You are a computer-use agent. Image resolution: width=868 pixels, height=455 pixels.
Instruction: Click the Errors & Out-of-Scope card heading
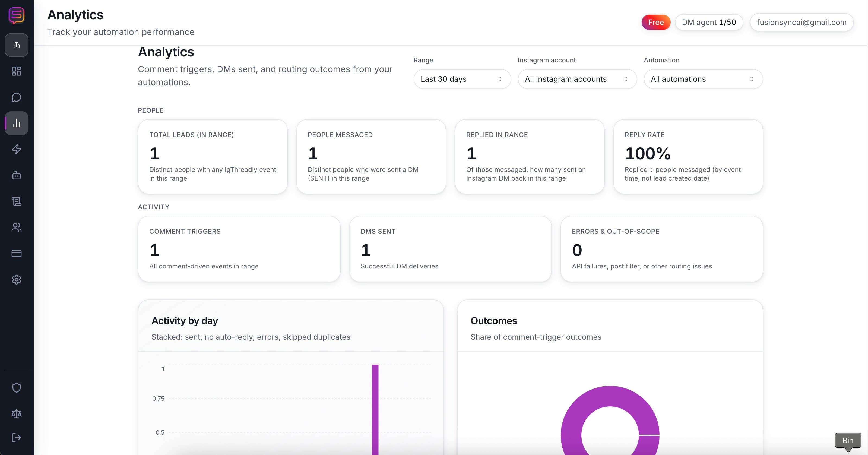pos(615,232)
